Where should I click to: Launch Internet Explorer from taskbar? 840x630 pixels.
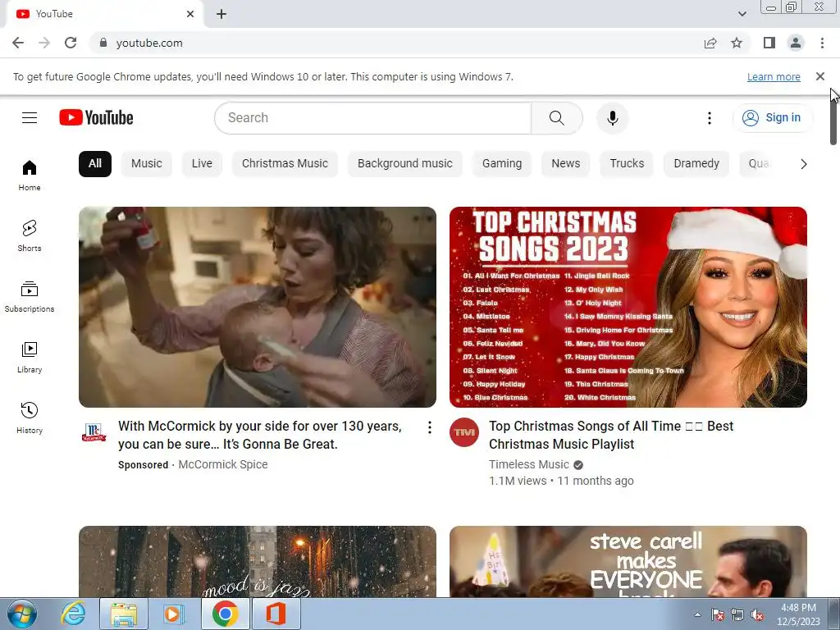pyautogui.click(x=73, y=614)
